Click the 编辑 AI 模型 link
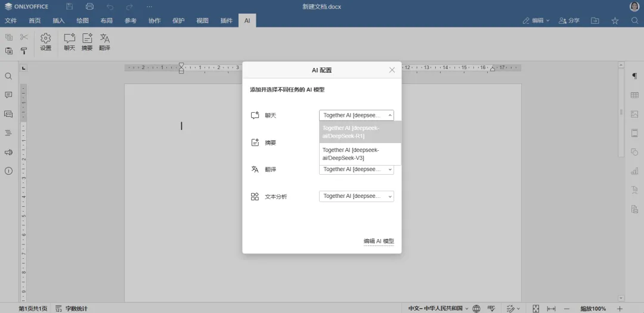Image resolution: width=644 pixels, height=313 pixels. tap(379, 241)
